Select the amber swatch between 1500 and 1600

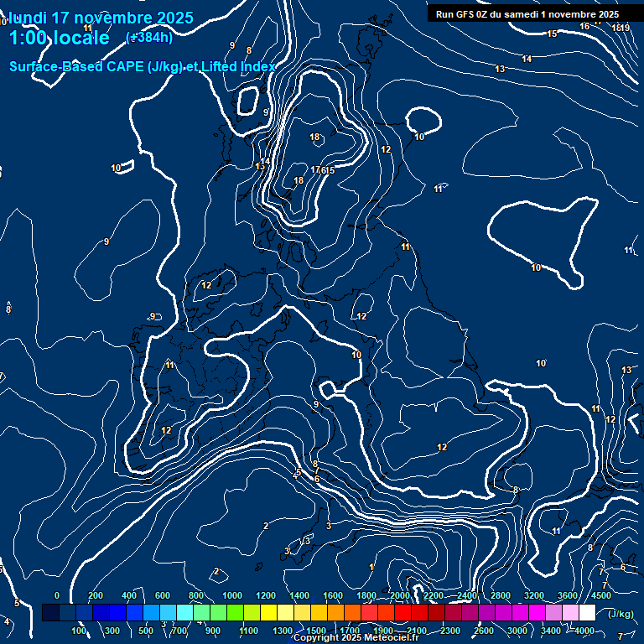point(319,612)
